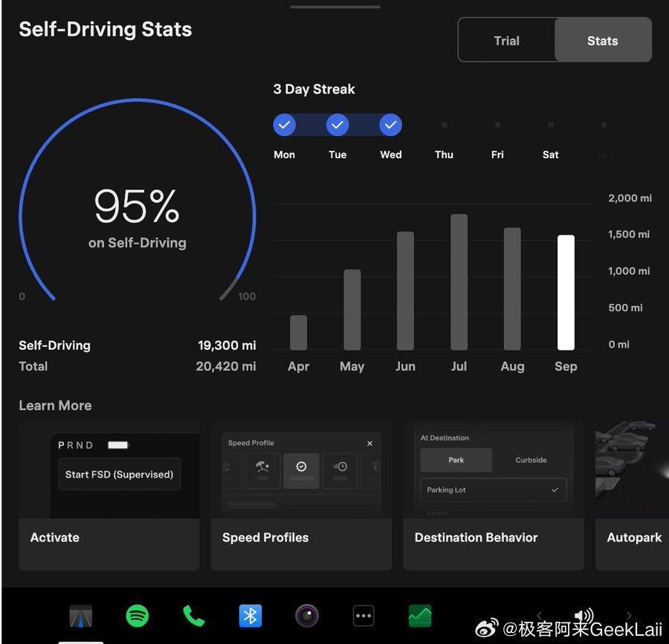This screenshot has height=644, width=669.
Task: Click the Sep month label
Action: (566, 366)
